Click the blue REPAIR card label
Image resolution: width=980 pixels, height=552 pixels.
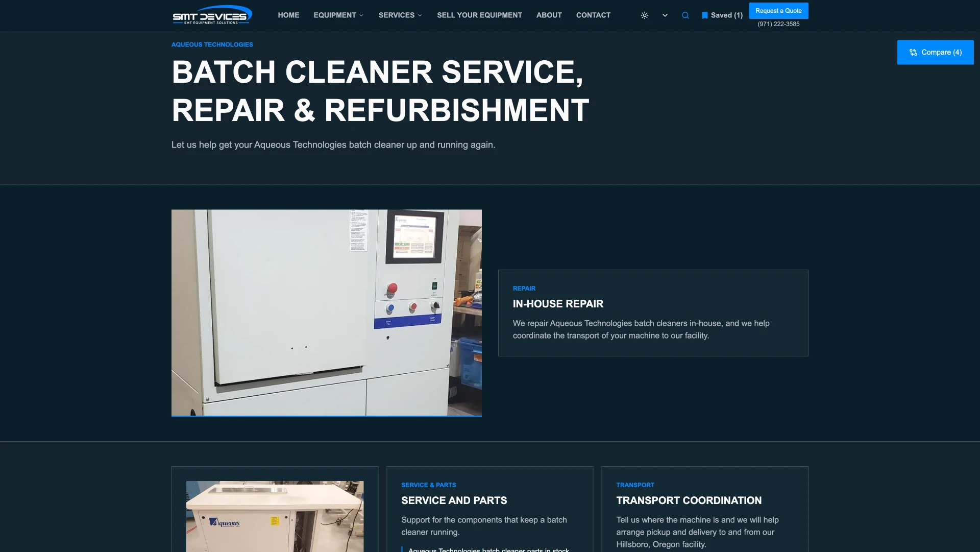point(524,289)
